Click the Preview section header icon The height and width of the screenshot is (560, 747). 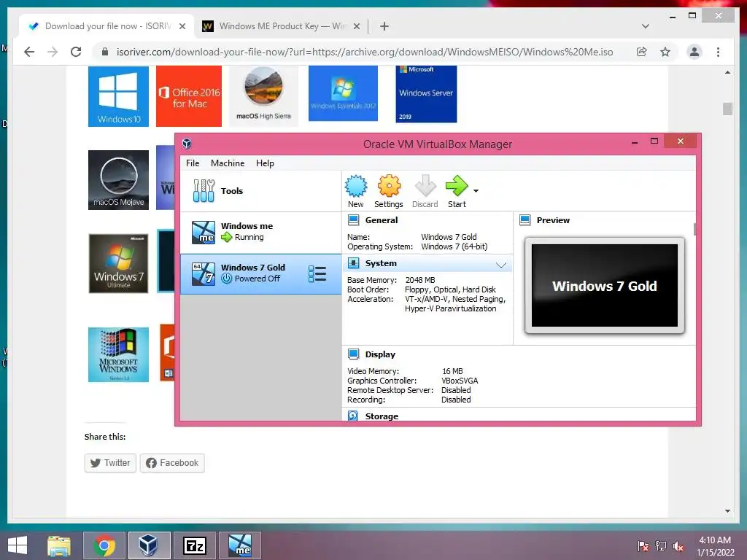(x=525, y=220)
